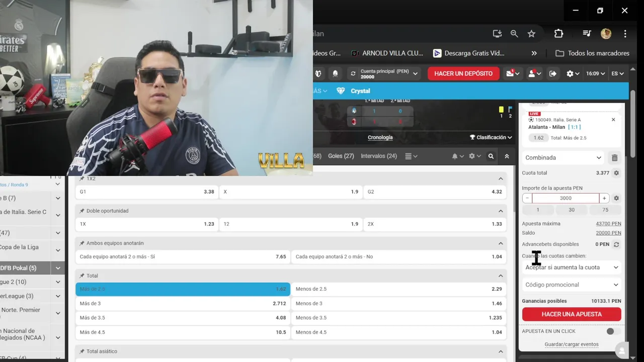Screen dimensions: 644x362
Task: Open the Cuenta principal account dropdown
Action: pos(389,74)
